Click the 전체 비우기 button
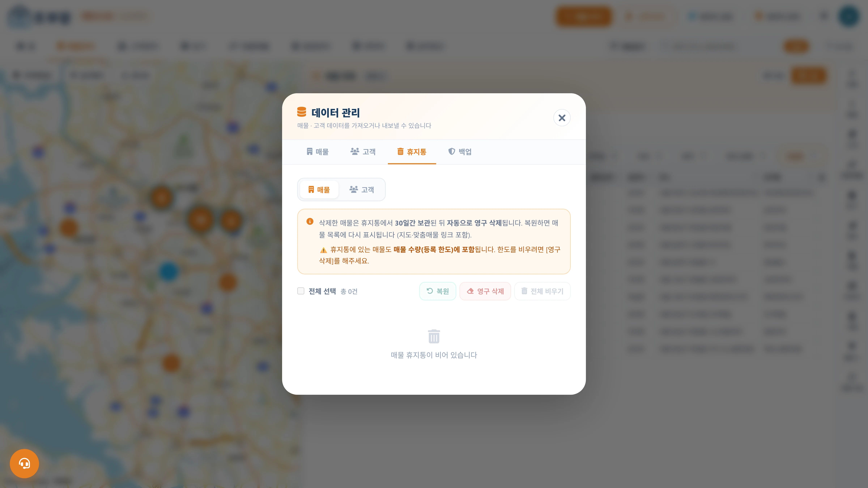 [542, 291]
